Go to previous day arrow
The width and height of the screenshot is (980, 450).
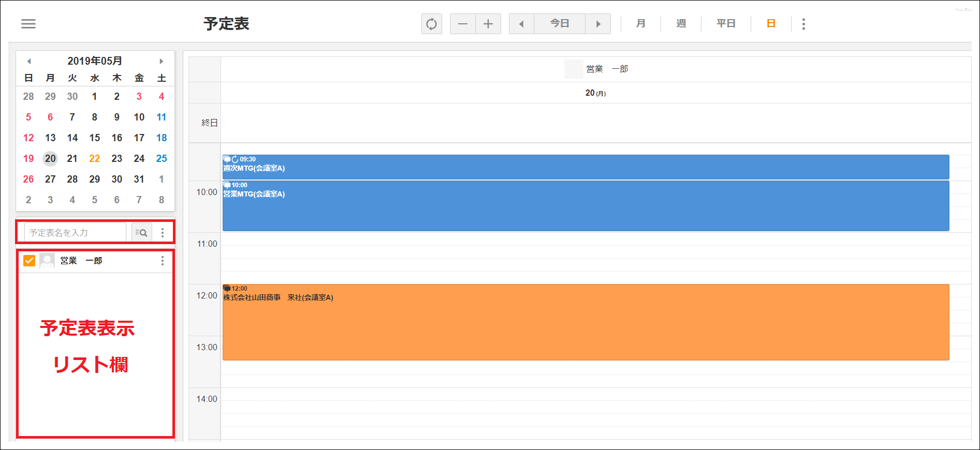(x=521, y=24)
